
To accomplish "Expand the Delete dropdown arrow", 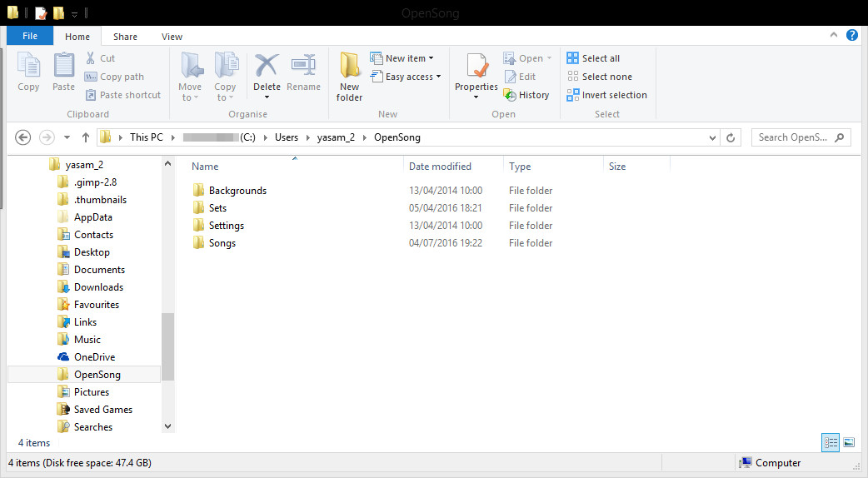I will (267, 97).
